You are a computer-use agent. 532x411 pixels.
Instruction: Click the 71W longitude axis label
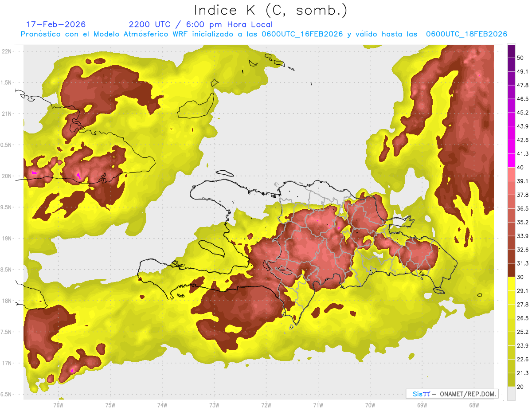click(x=318, y=405)
